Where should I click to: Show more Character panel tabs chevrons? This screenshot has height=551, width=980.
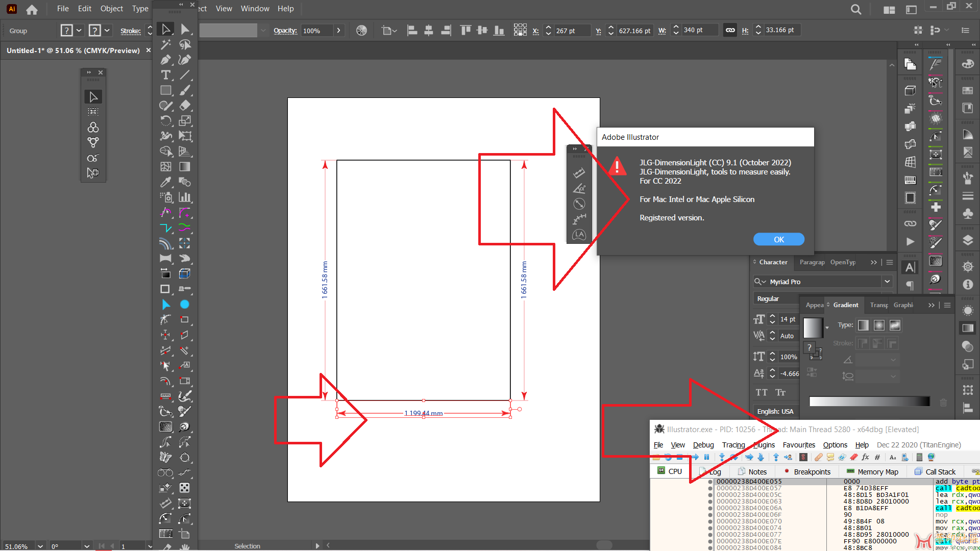874,262
